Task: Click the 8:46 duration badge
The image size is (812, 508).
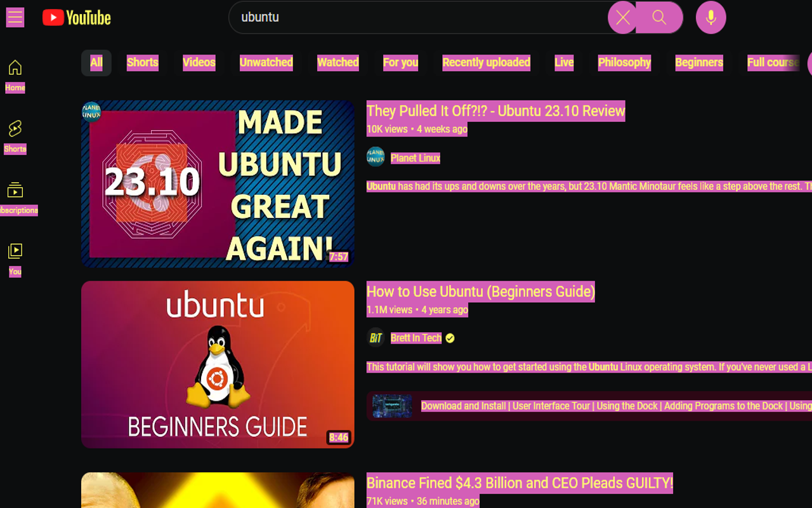Action: (x=339, y=438)
